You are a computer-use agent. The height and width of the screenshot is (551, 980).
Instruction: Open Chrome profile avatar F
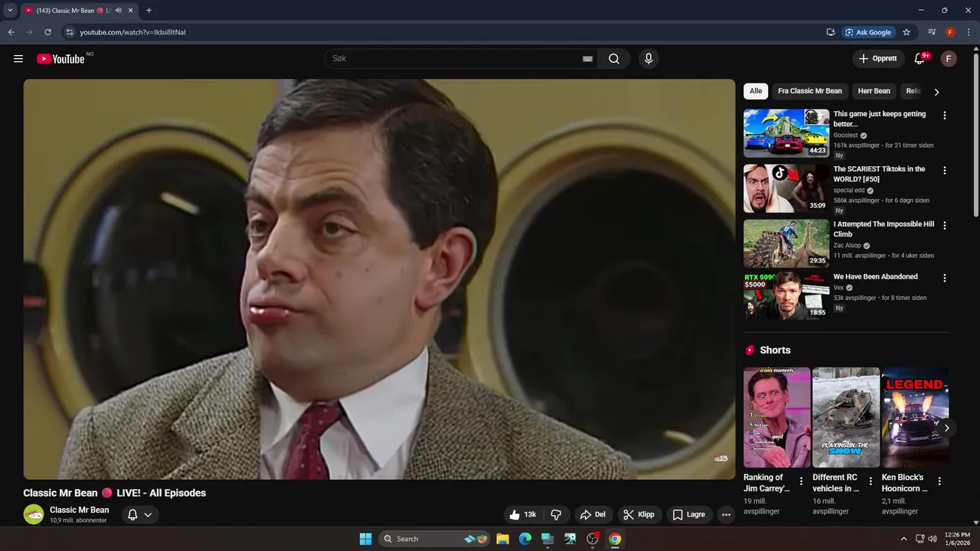click(950, 32)
